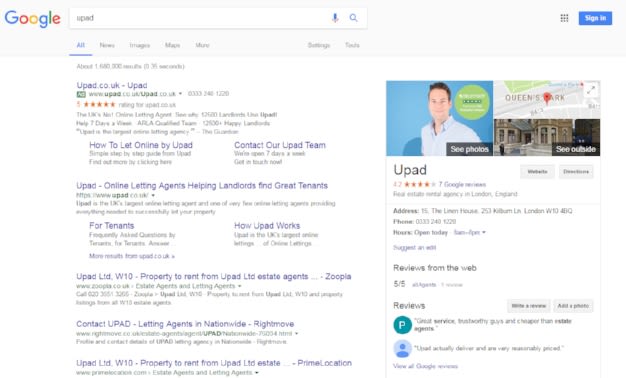
Task: Open the dropdown arrow beside the Zoopla result URL
Action: point(240,286)
